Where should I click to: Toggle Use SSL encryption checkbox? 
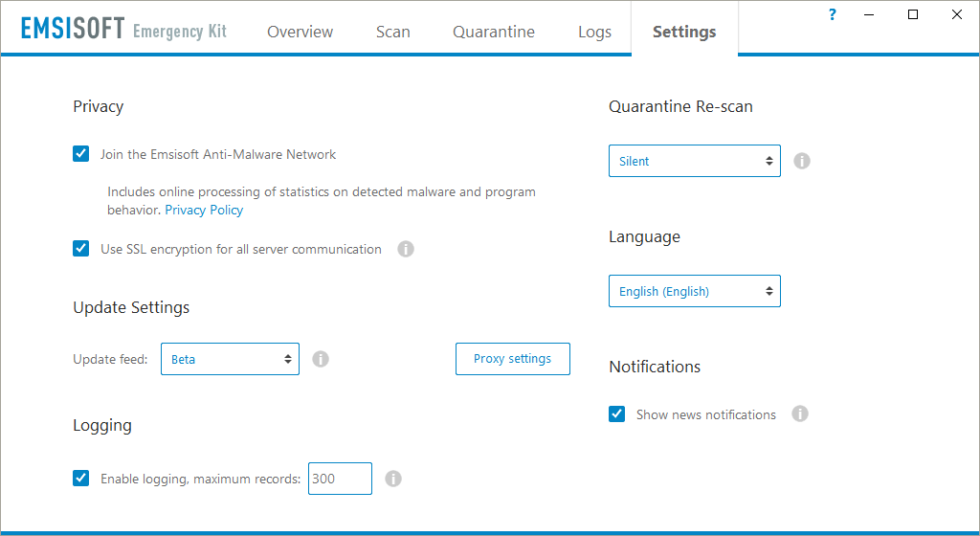pyautogui.click(x=81, y=249)
